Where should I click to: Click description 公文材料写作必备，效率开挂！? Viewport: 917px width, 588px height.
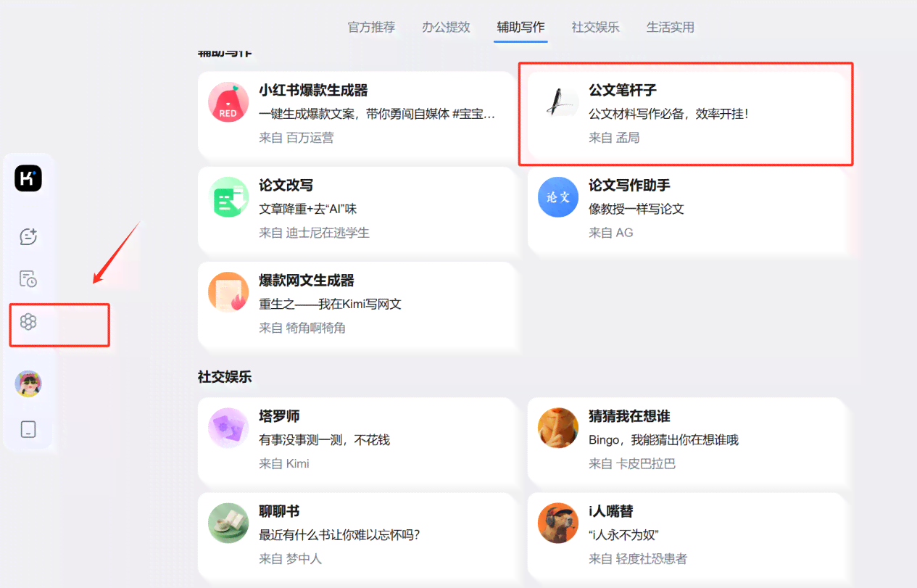pos(668,114)
